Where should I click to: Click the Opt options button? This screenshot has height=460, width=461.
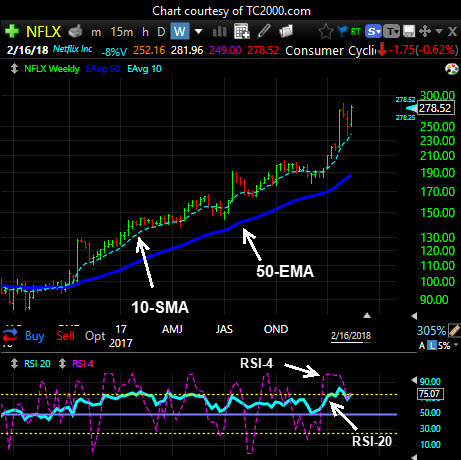[95, 336]
